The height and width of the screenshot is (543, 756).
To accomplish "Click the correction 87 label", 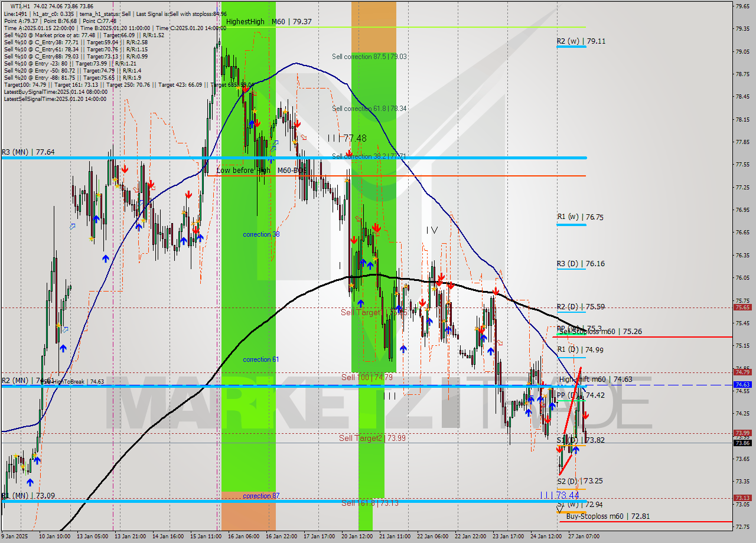I will [261, 496].
